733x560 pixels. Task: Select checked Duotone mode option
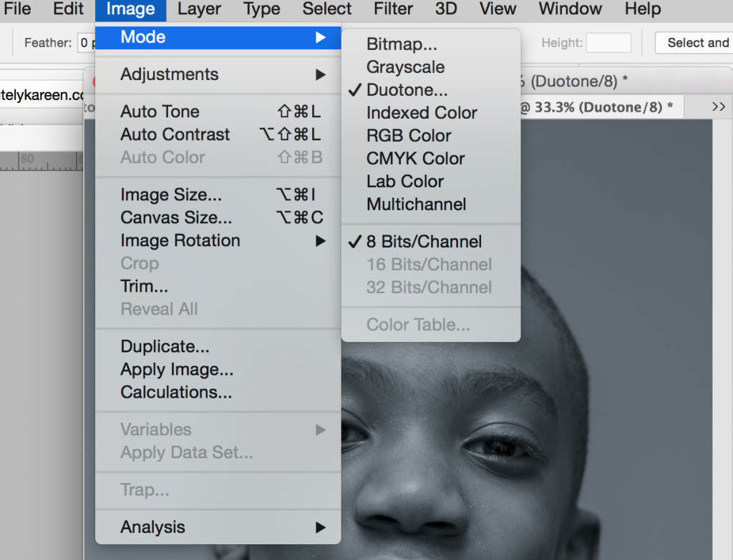[x=431, y=89]
